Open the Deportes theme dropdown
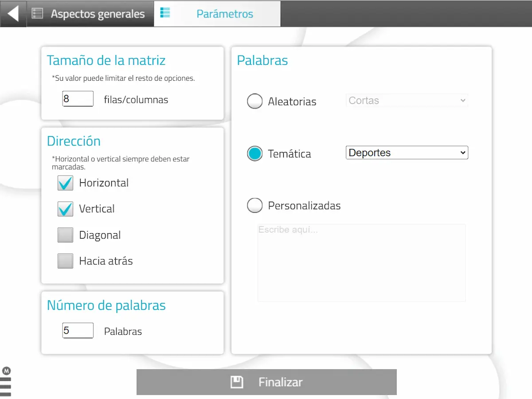The height and width of the screenshot is (399, 532). [407, 153]
